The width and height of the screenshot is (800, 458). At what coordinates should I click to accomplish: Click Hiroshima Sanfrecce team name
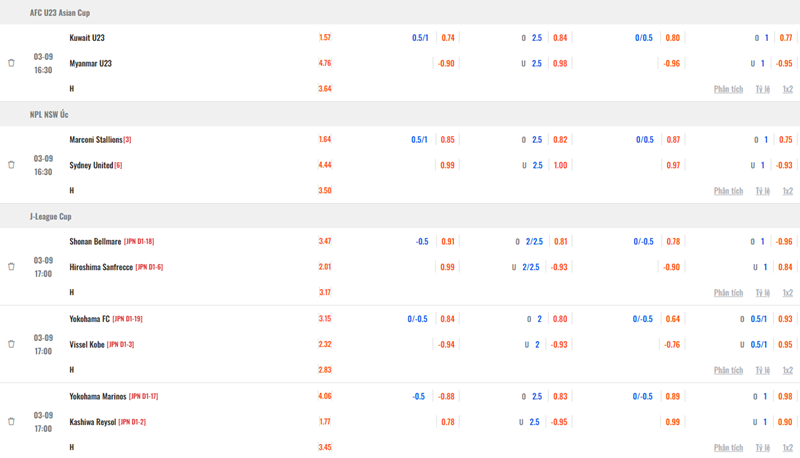(x=101, y=267)
